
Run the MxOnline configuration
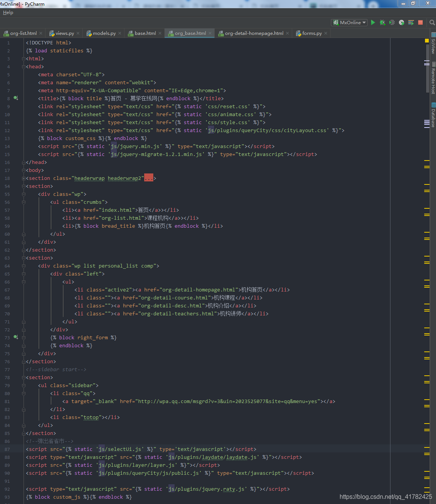coord(373,22)
